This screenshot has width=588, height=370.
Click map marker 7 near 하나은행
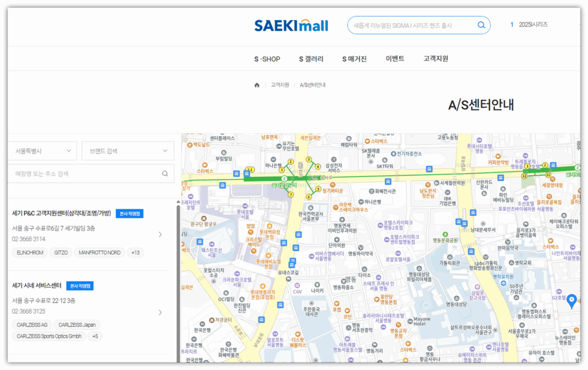291,194
